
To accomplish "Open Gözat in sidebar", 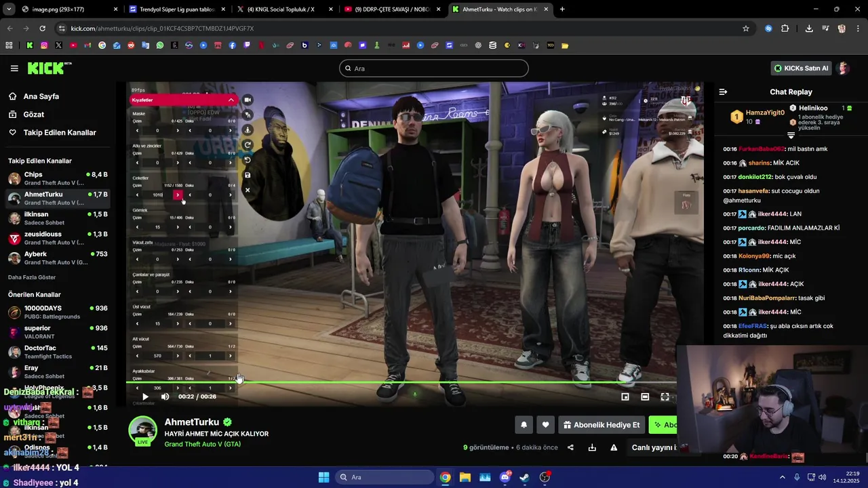I will pos(34,115).
